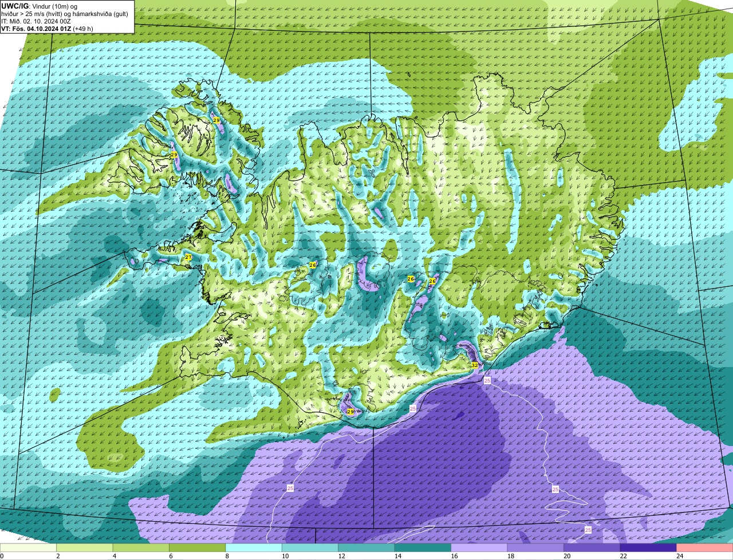733x560 pixels.
Task: Click the initialization time "IT: Mið. 02. 10. 2024 00Z"
Action: click(36, 21)
